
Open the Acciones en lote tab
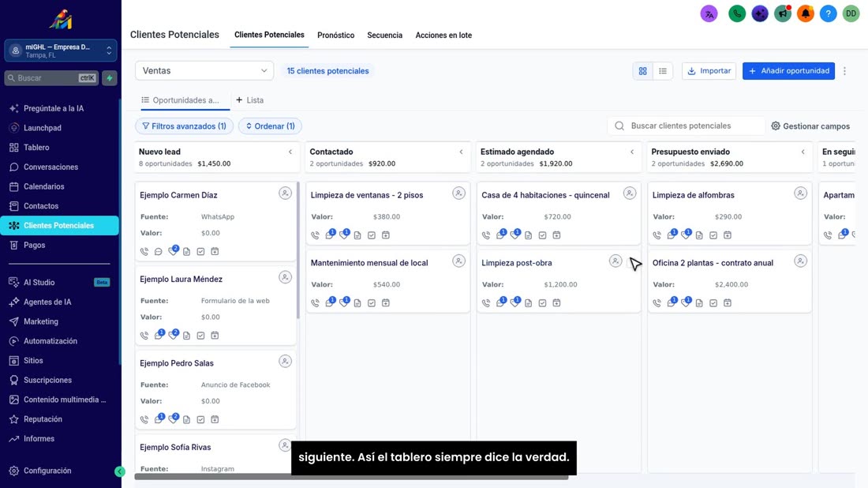[444, 35]
